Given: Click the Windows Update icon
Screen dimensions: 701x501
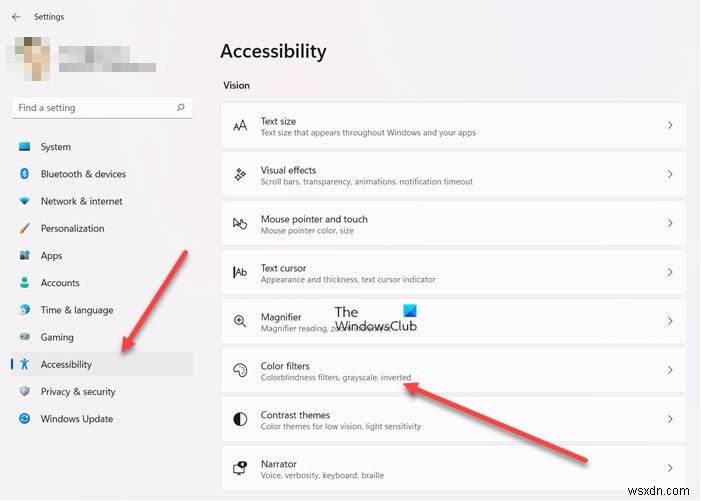Looking at the screenshot, I should (x=25, y=419).
